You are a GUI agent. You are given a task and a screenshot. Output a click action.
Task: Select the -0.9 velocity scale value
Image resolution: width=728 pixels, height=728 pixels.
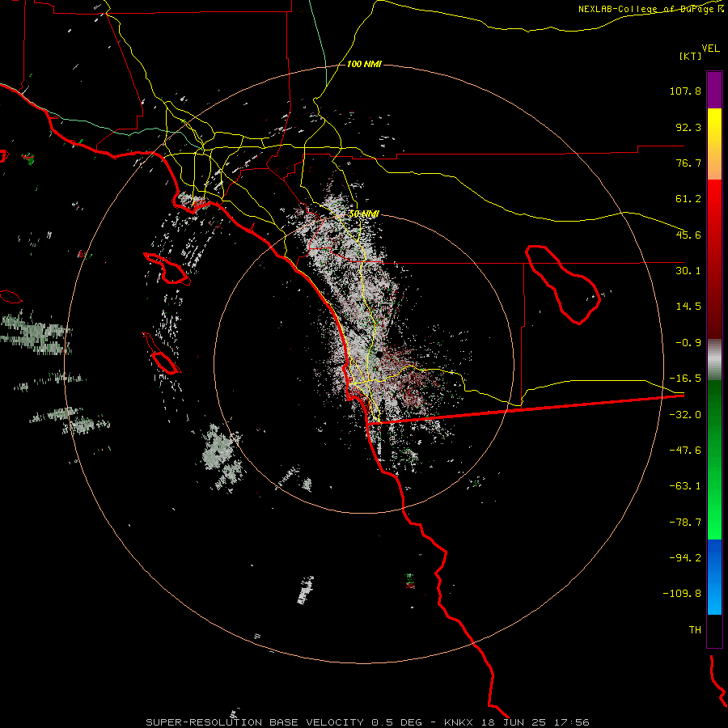[x=688, y=343]
